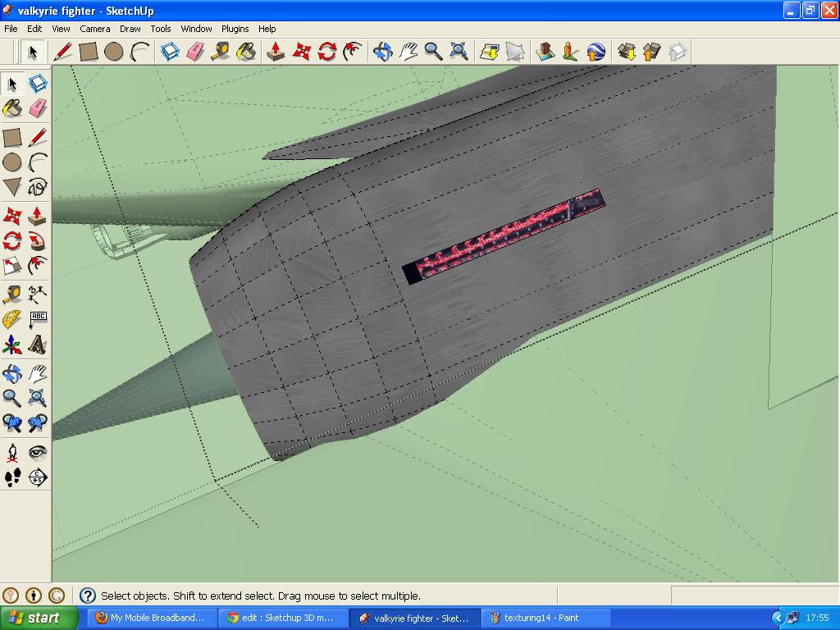This screenshot has width=840, height=630.
Task: Activate the Eraser tool
Action: click(36, 107)
